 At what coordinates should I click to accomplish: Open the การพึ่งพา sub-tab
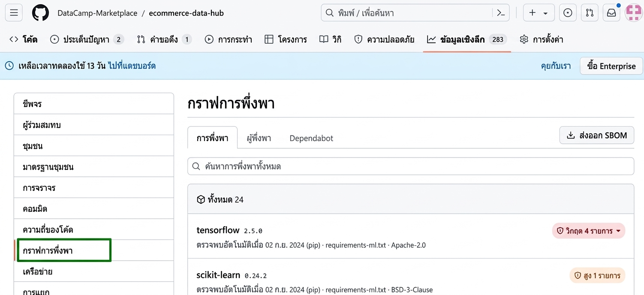pyautogui.click(x=212, y=138)
